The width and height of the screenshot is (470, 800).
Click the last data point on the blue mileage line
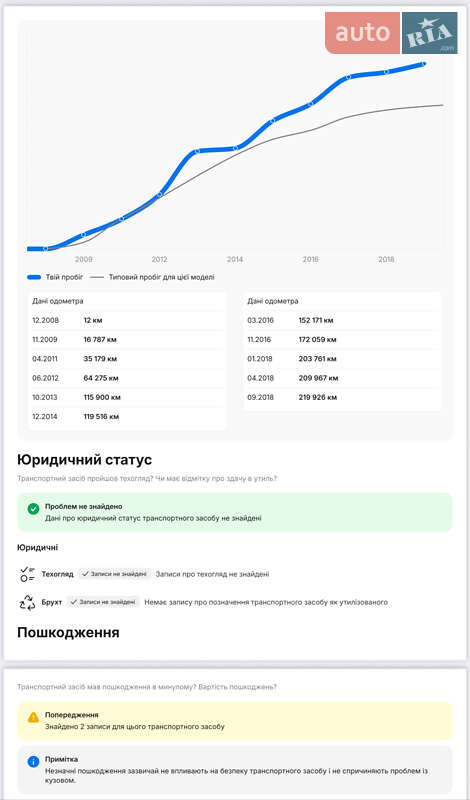click(424, 64)
